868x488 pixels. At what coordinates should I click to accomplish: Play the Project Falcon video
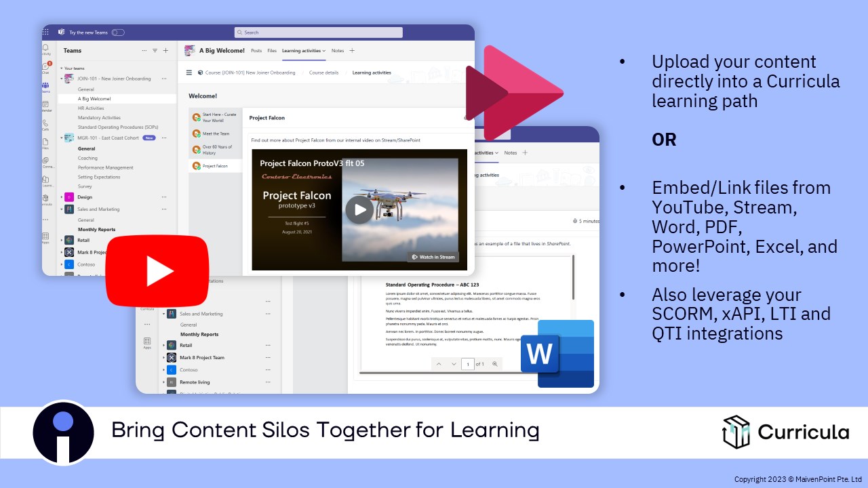(x=359, y=209)
